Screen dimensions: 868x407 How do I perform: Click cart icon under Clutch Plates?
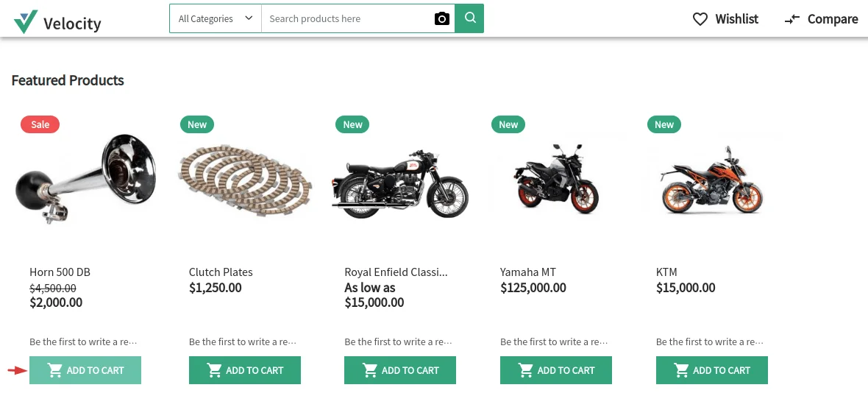click(215, 370)
